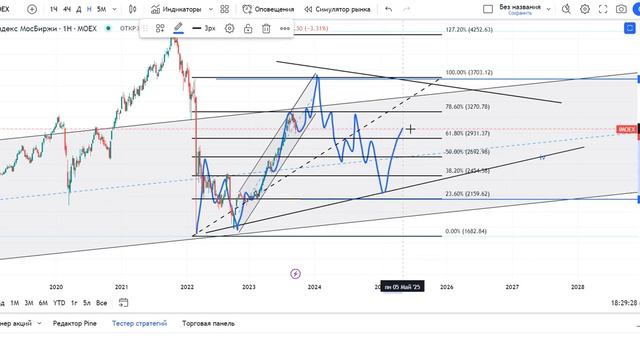The image size is (640, 360).
Task: Expand the layout menu chevron
Action: point(549,9)
